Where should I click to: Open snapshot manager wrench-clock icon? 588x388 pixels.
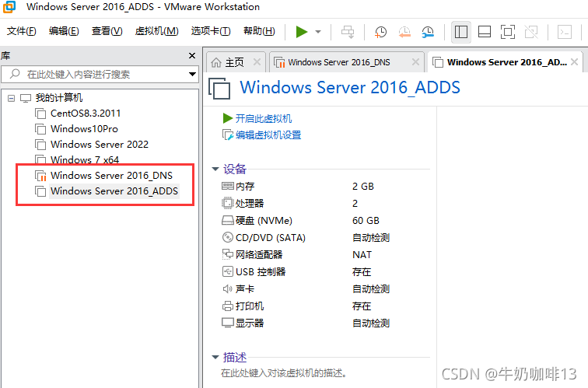coord(428,32)
